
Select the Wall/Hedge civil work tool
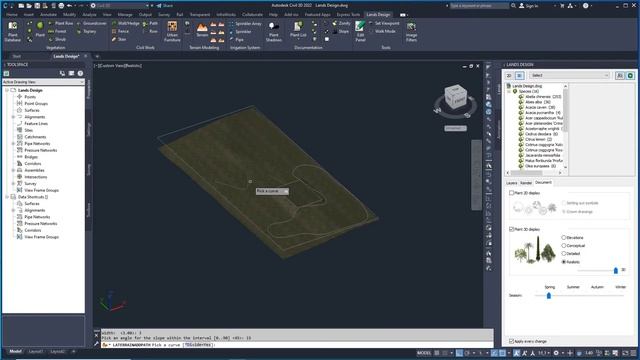pos(126,24)
